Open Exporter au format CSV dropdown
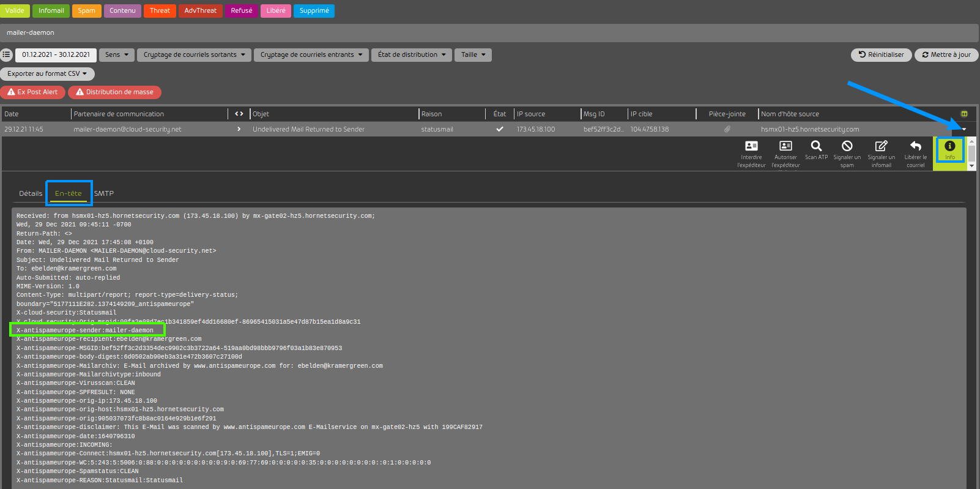The image size is (980, 489). point(47,73)
